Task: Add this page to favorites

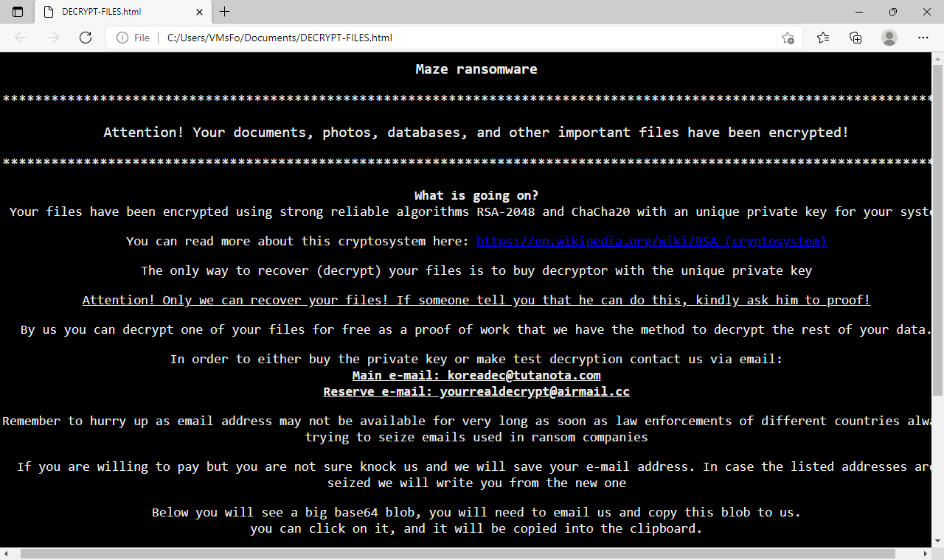Action: click(788, 38)
